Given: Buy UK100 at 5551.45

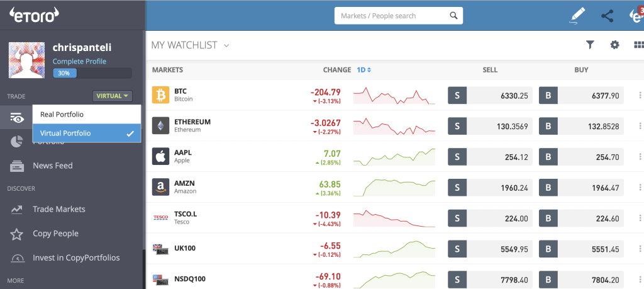Looking at the screenshot, I should click(x=581, y=249).
